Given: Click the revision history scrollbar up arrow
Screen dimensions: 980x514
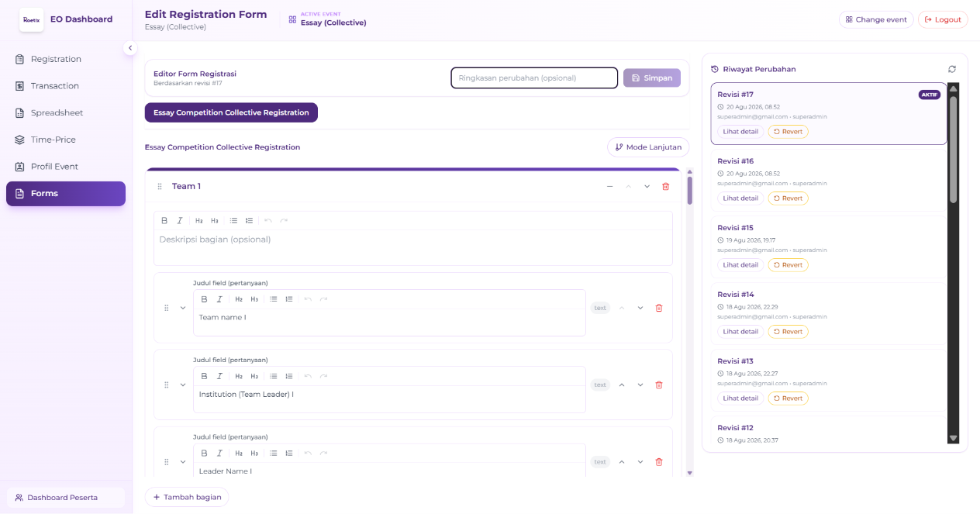Looking at the screenshot, I should click(x=954, y=88).
